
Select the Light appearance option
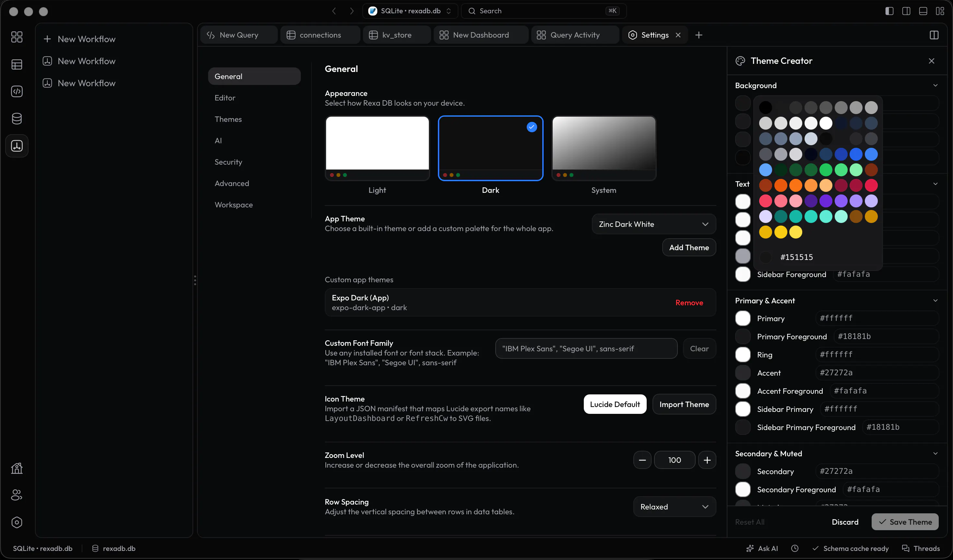[377, 148]
